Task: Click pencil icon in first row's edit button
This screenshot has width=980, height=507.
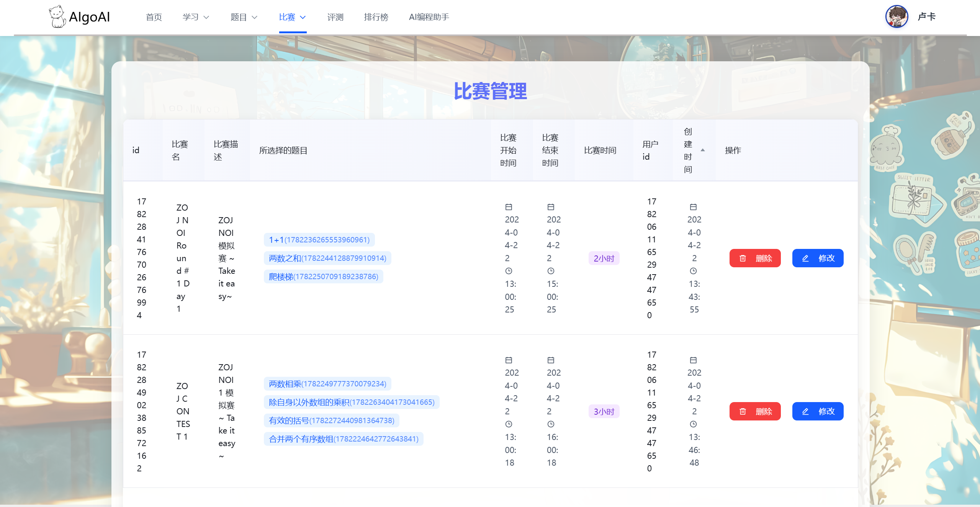Action: (805, 258)
